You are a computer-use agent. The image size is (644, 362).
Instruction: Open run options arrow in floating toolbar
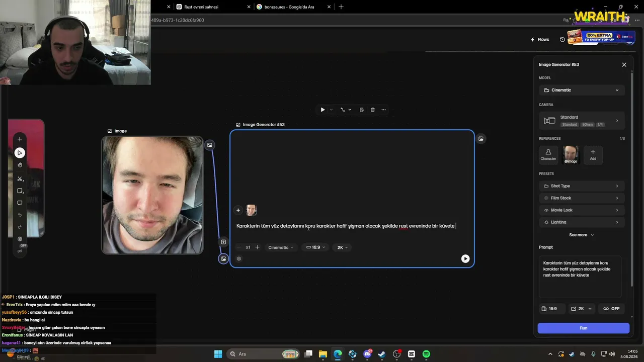point(331,110)
